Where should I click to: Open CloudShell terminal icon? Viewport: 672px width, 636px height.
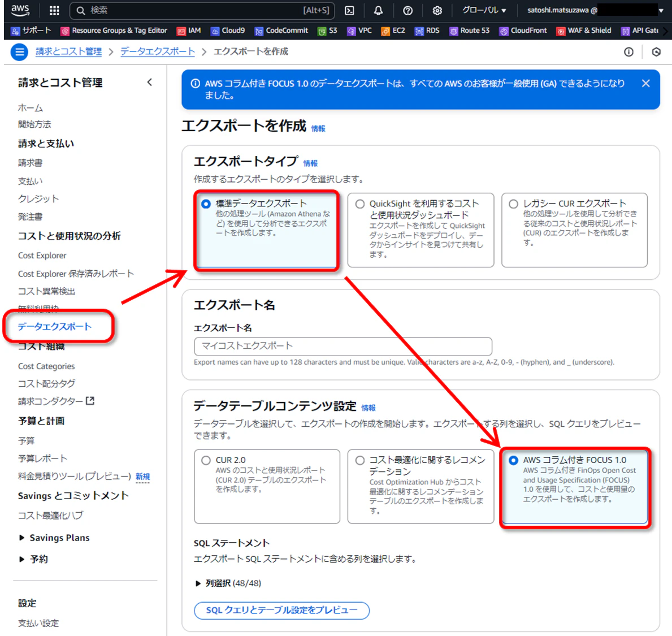pyautogui.click(x=350, y=11)
